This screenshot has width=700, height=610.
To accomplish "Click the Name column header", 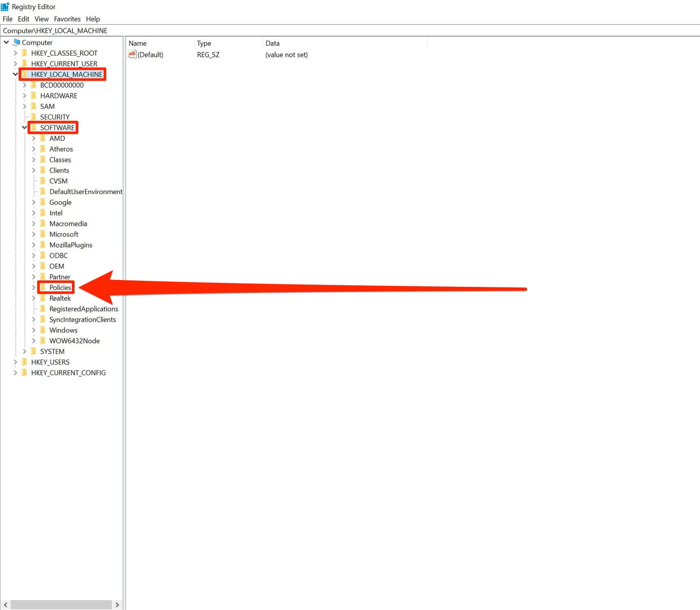I will pos(138,43).
